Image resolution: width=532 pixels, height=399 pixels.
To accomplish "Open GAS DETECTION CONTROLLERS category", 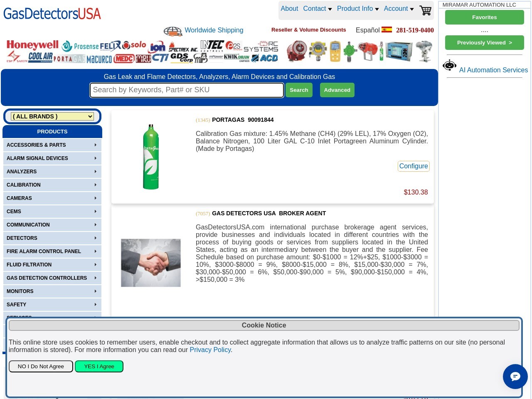I will coord(52,278).
